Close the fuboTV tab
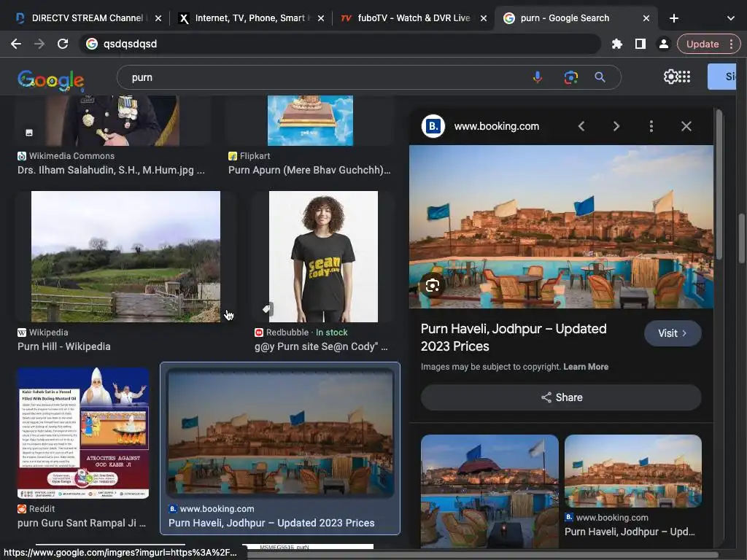This screenshot has height=560, width=747. click(484, 18)
